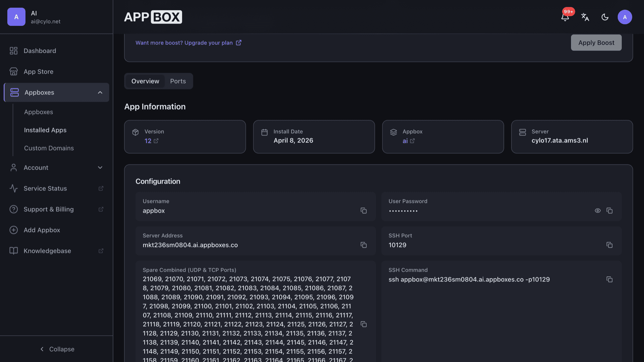Open the Appbox ai link

409,141
